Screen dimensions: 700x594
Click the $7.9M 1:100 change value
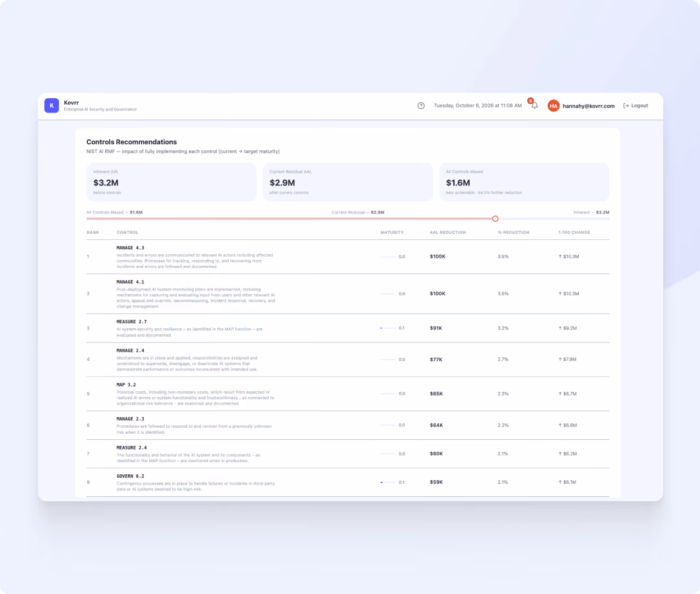(x=568, y=360)
